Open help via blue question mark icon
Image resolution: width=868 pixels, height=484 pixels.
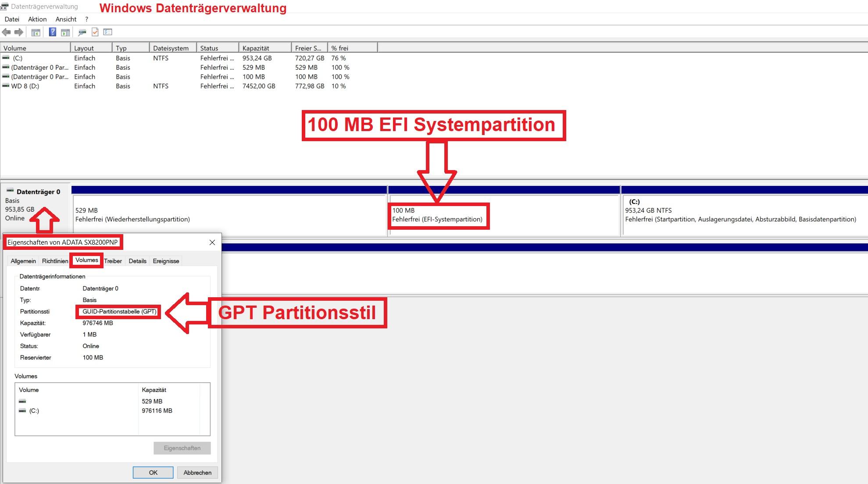(x=52, y=32)
